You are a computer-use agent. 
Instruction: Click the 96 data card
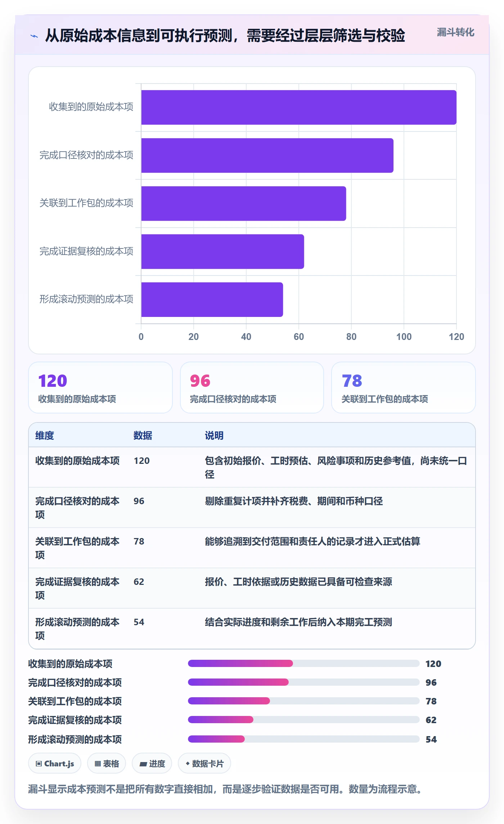click(x=252, y=388)
